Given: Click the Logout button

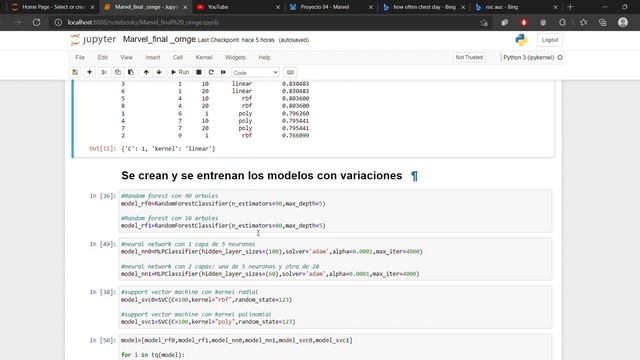Looking at the screenshot, I should point(550,40).
